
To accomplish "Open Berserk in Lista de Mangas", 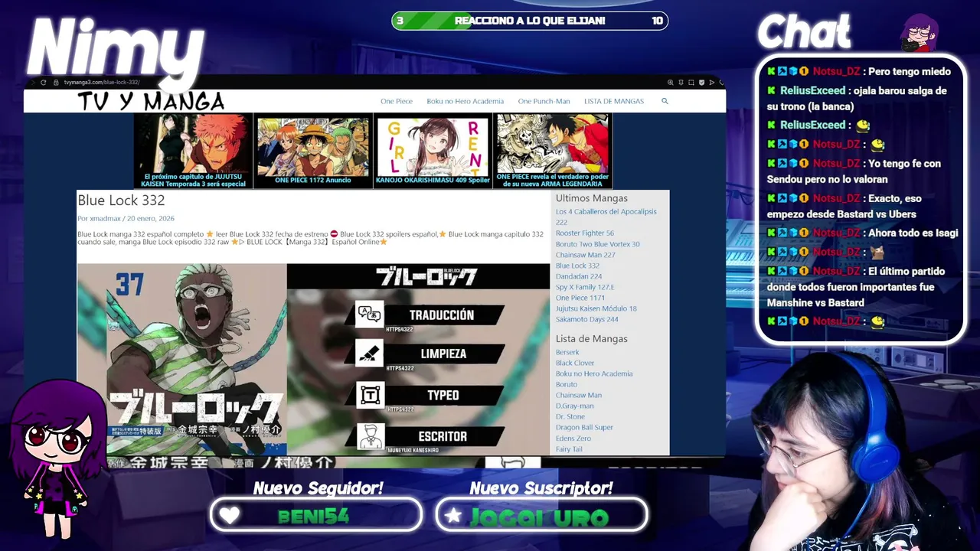I will tap(567, 352).
